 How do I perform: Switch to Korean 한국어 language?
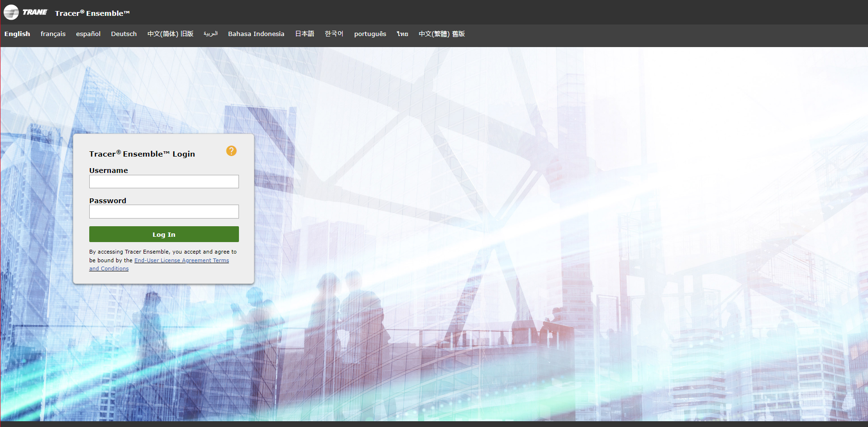tap(334, 34)
